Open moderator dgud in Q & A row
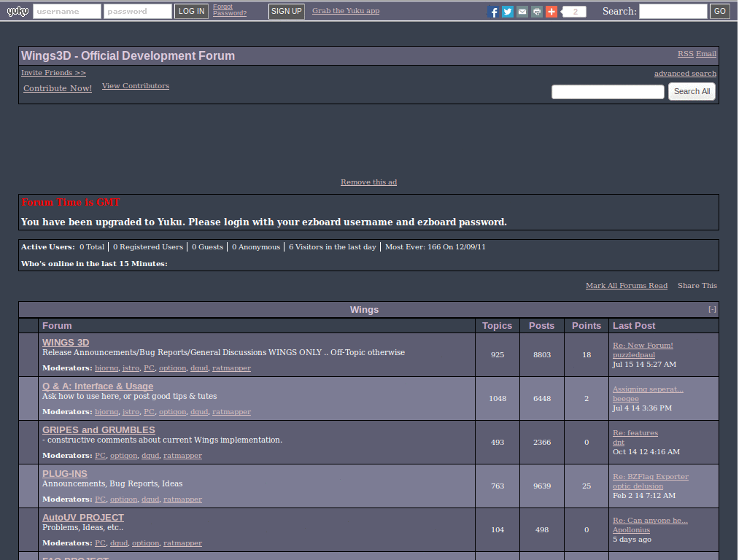This screenshot has width=747, height=560. [x=199, y=412]
